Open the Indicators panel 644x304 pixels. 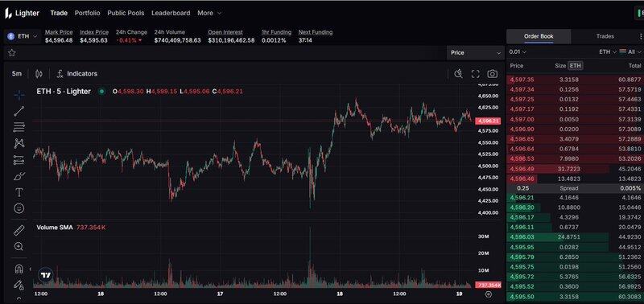[x=77, y=74]
